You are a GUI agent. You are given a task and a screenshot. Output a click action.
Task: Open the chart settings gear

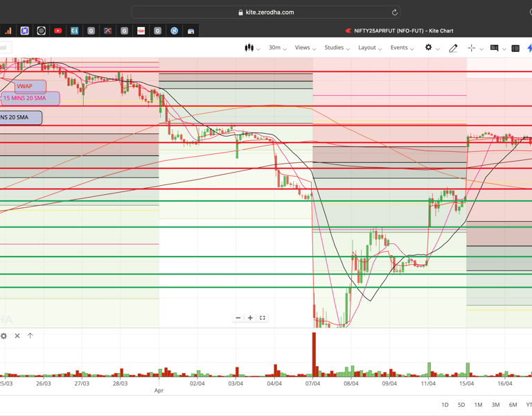tap(429, 47)
